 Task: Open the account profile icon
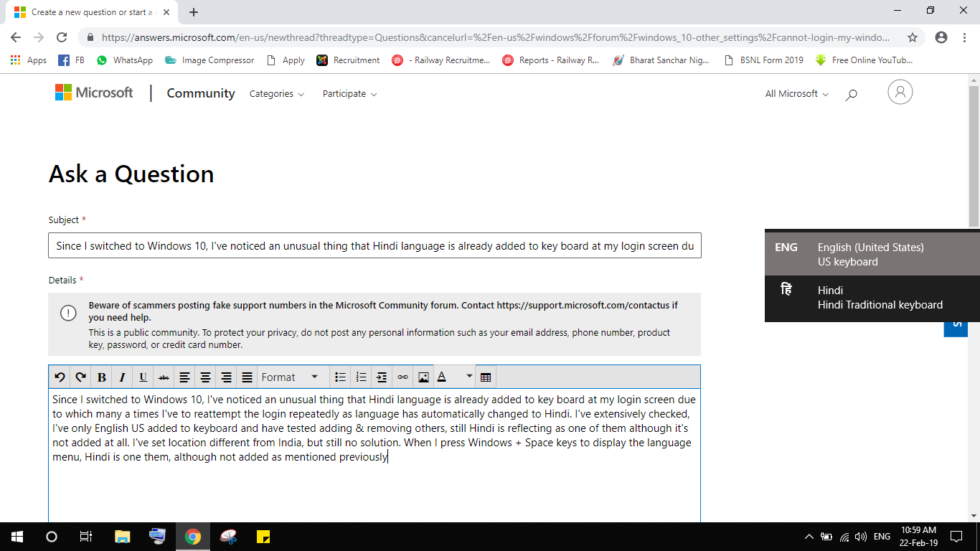(900, 92)
